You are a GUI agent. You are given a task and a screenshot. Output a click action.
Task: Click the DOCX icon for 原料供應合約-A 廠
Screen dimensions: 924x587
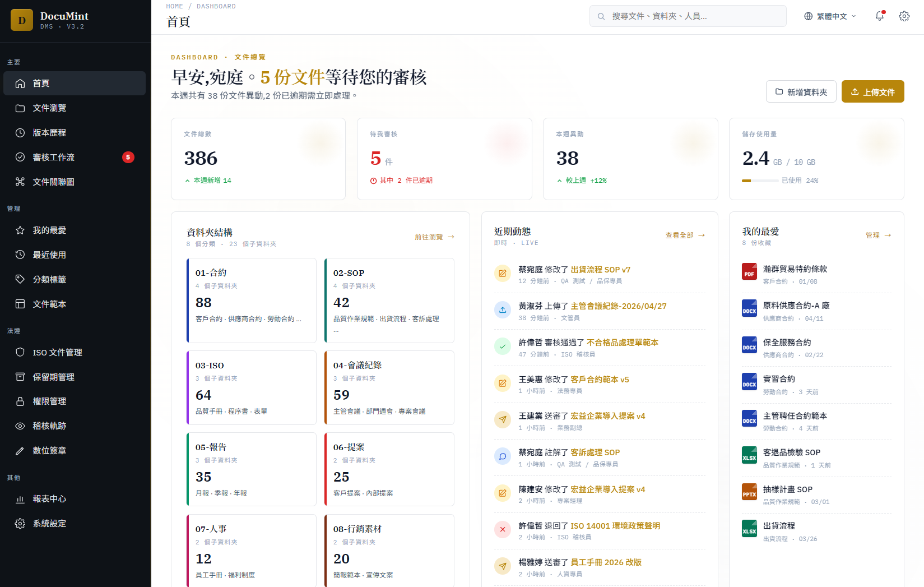tap(749, 308)
